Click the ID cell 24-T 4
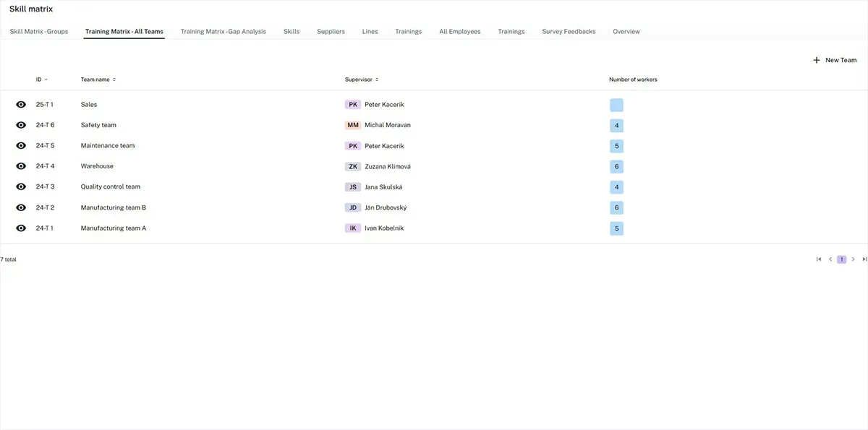The width and height of the screenshot is (868, 430). pos(46,166)
